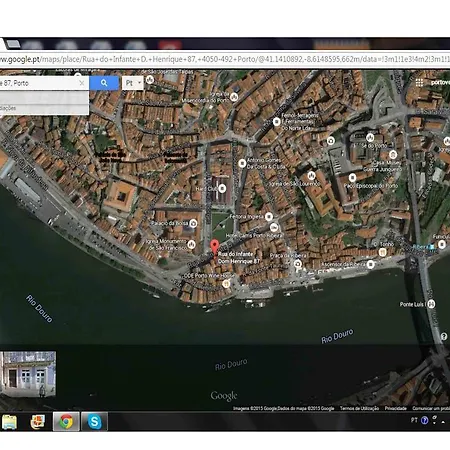The width and height of the screenshot is (450, 450).
Task: Click the Feitoria Inglesa marker icon
Action: click(269, 217)
